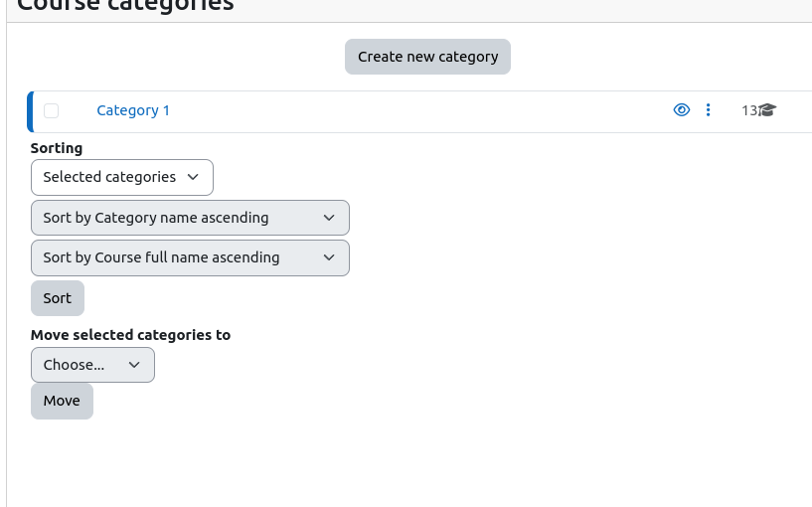Open the three-dot actions menu for Category 1

[708, 109]
